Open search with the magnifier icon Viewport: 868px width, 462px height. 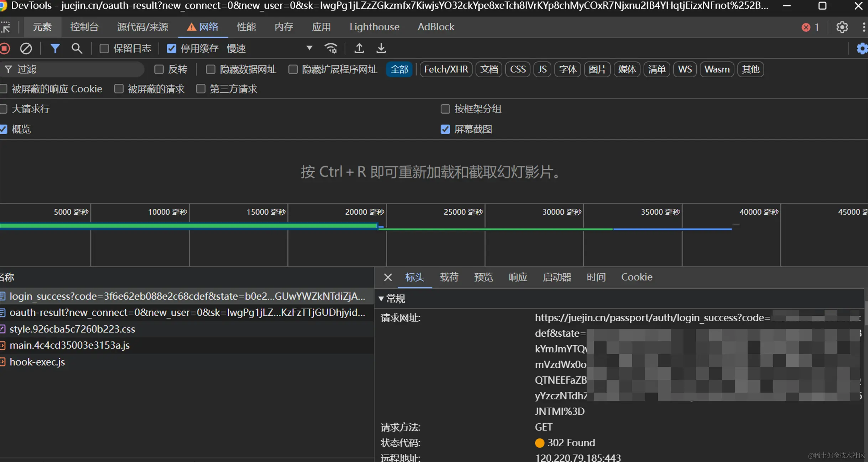[x=77, y=48]
